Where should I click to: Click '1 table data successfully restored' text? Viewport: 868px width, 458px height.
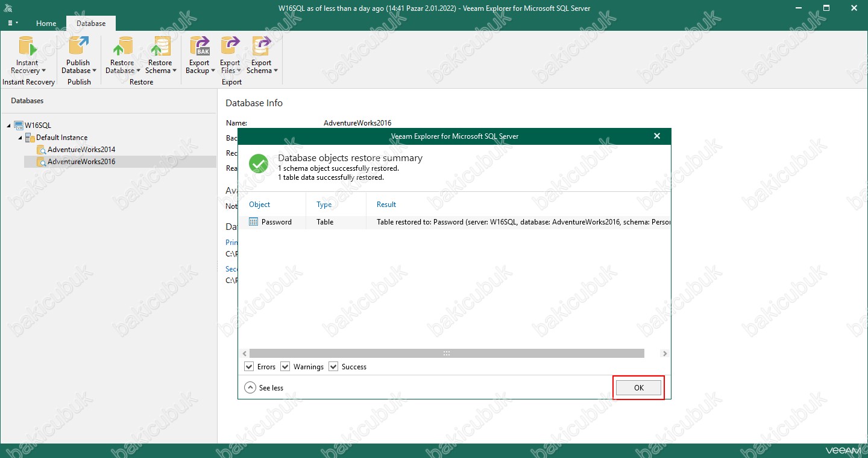331,178
